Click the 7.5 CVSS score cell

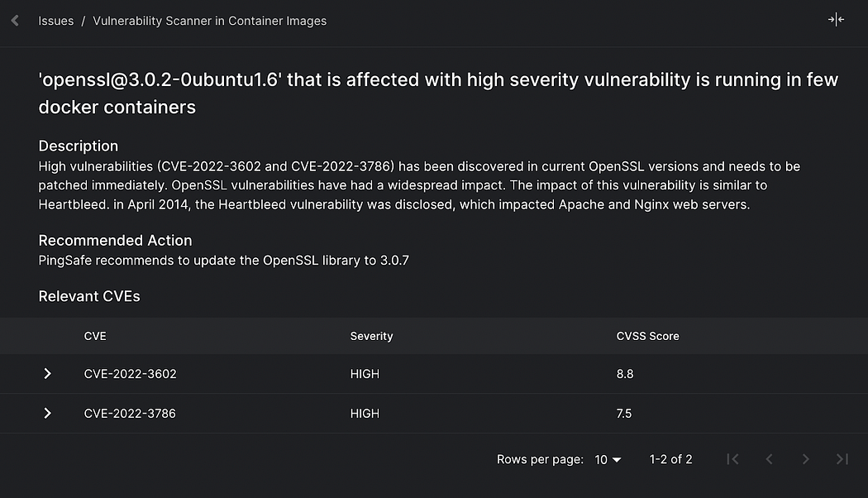click(x=624, y=413)
